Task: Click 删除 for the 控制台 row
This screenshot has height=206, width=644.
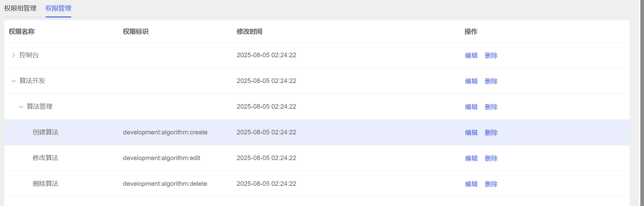Action: [491, 55]
